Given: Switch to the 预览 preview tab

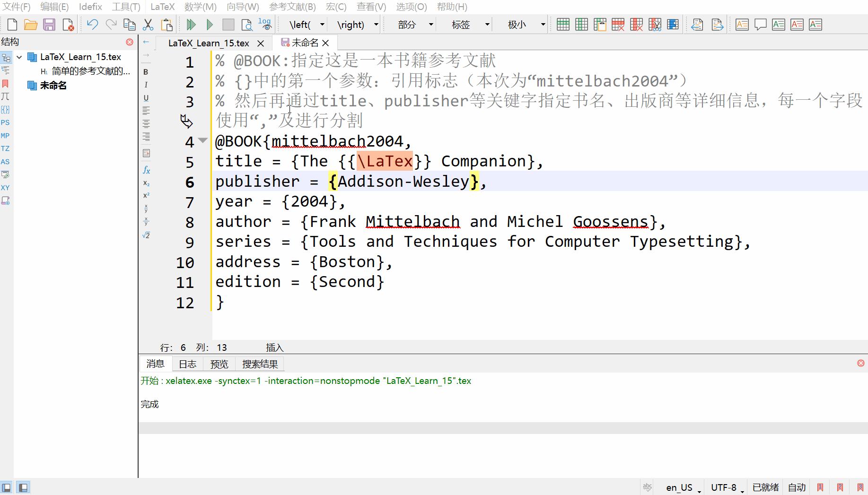Looking at the screenshot, I should point(219,364).
